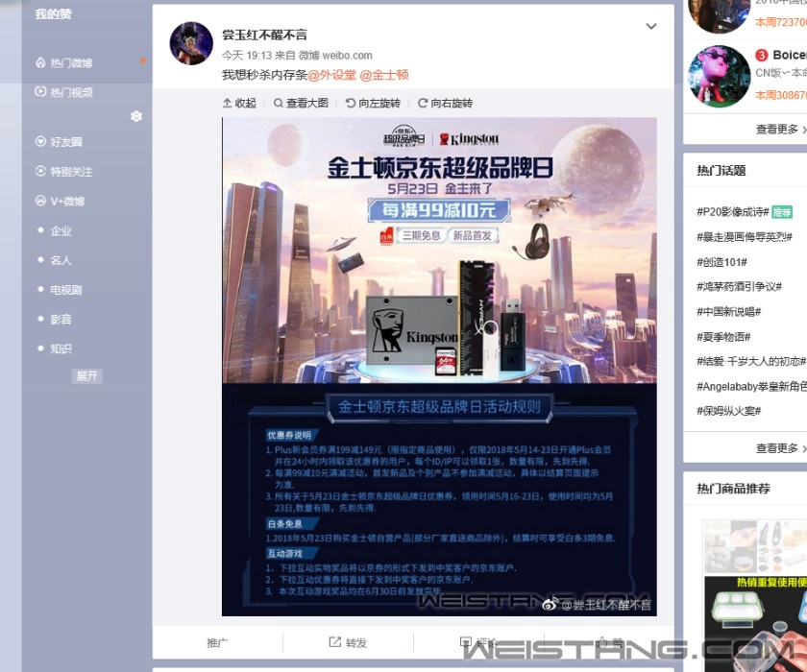The height and width of the screenshot is (672, 807).
Task: Go to 热门视频 section
Action: click(71, 92)
